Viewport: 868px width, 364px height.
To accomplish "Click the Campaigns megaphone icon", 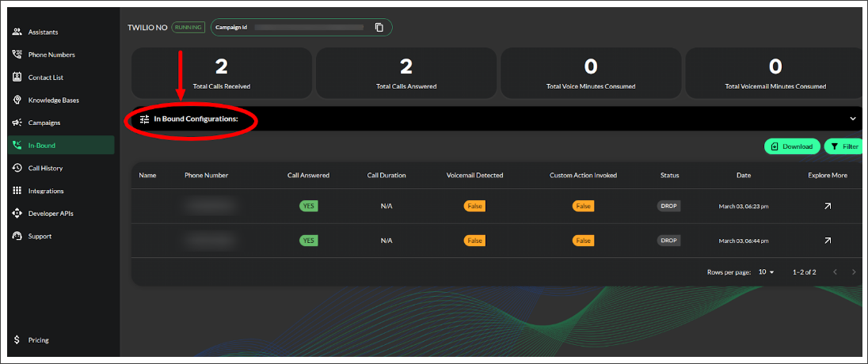I will point(17,123).
